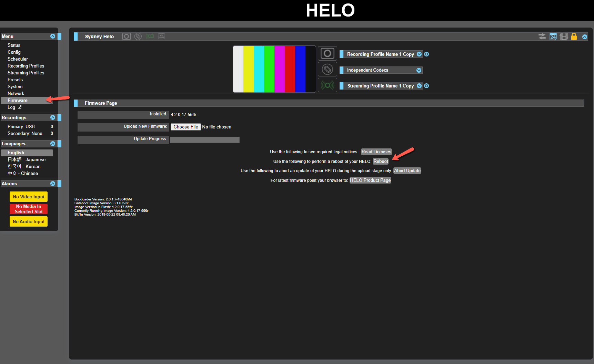Click the Abort Update button
This screenshot has height=364, width=594.
click(407, 170)
